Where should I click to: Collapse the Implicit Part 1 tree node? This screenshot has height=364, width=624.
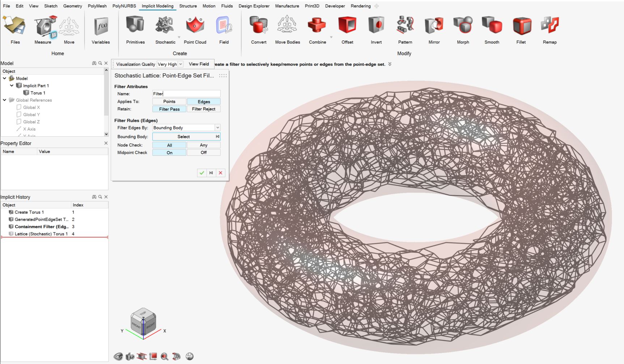12,86
